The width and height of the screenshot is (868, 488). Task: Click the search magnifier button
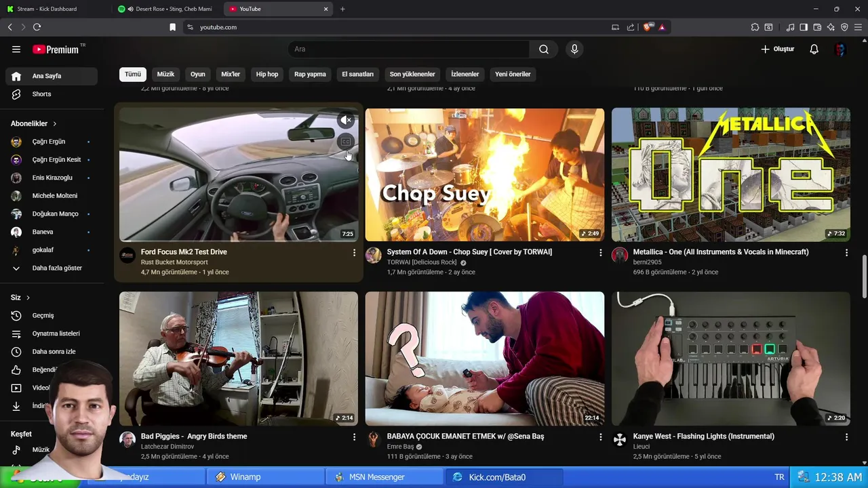tap(544, 49)
